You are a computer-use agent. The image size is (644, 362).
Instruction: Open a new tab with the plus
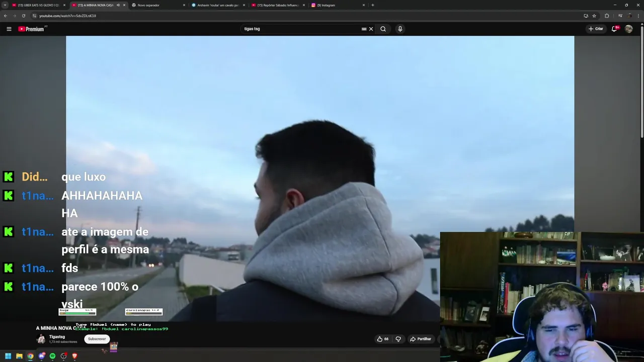point(372,5)
